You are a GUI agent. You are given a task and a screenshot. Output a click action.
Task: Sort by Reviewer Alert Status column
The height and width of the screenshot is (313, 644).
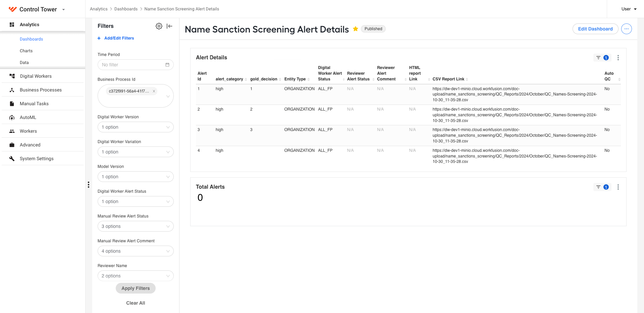pos(373,79)
